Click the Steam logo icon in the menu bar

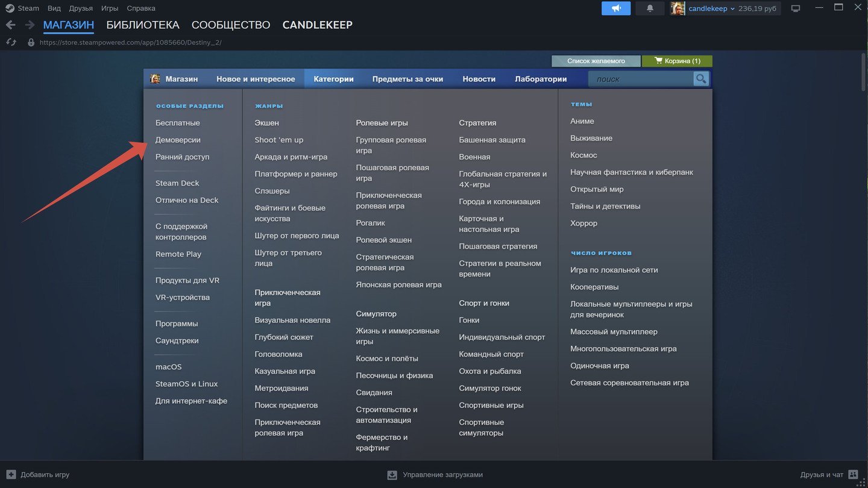[x=10, y=8]
